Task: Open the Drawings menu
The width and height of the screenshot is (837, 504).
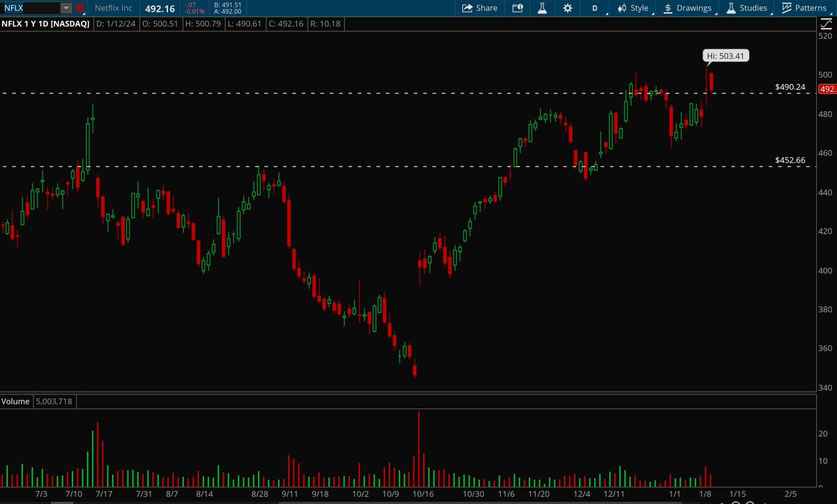Action: click(690, 8)
